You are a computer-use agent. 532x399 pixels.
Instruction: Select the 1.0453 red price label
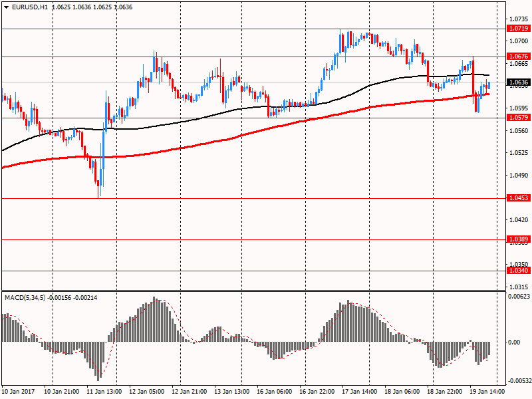click(518, 198)
